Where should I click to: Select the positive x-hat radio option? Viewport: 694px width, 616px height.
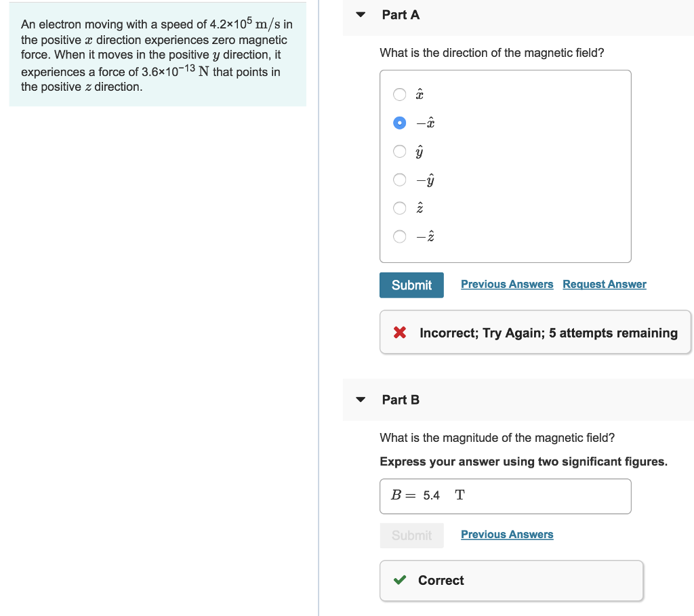click(x=401, y=94)
